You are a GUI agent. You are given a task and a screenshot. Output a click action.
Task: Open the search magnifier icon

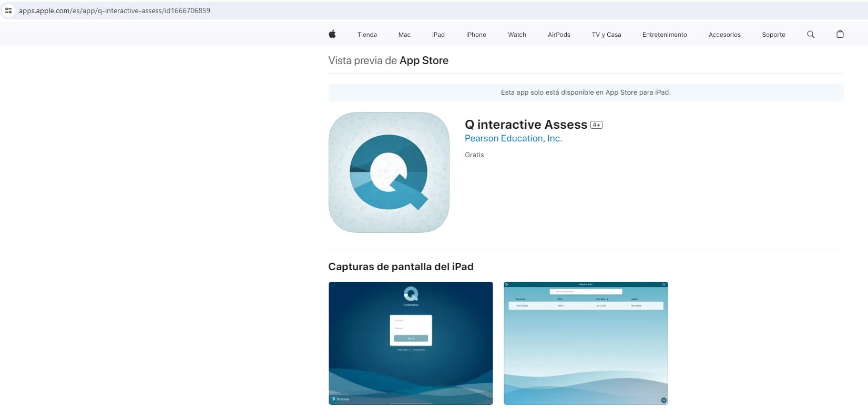[x=810, y=34]
